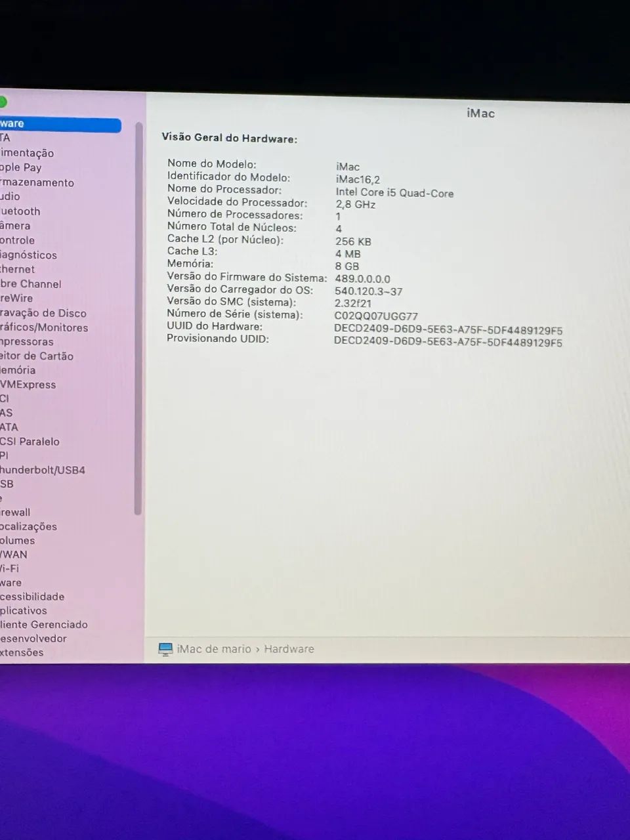This screenshot has width=630, height=840.
Task: Open the Controle sidebar entry
Action: [x=17, y=240]
